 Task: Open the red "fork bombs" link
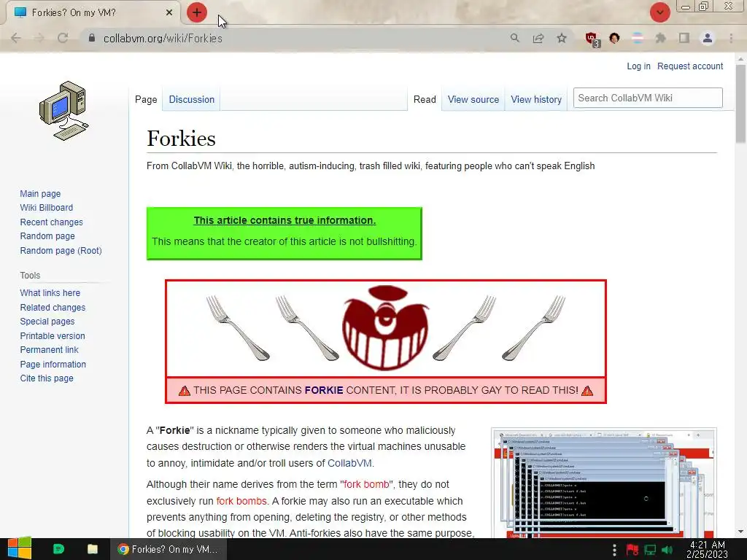(241, 501)
